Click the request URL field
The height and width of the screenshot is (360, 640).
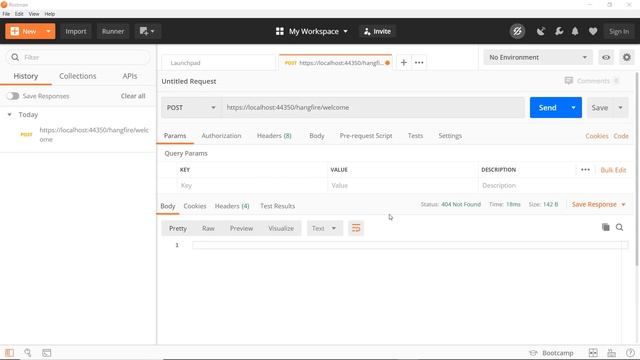click(x=373, y=107)
